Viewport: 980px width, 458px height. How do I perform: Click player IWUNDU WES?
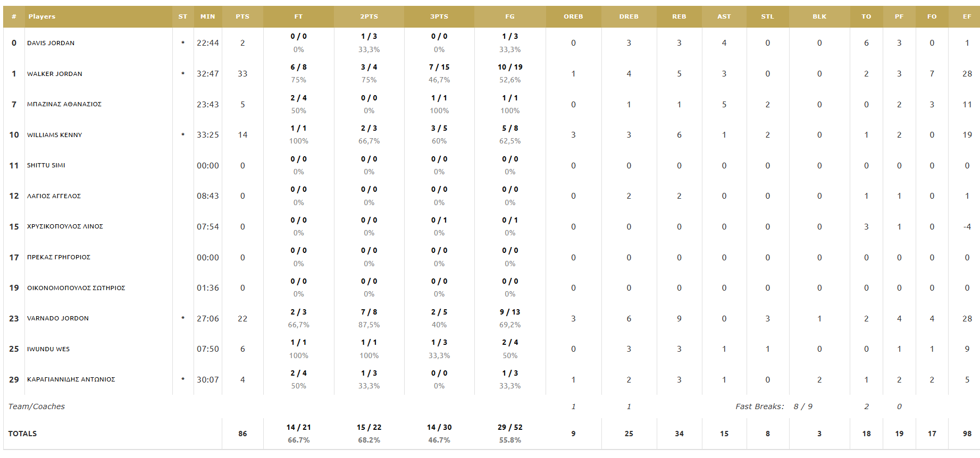click(x=48, y=349)
